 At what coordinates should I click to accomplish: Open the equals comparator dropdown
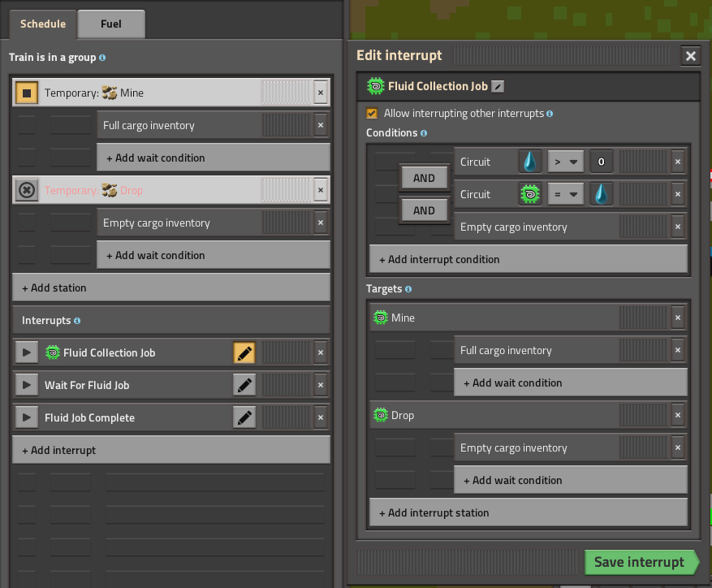565,194
